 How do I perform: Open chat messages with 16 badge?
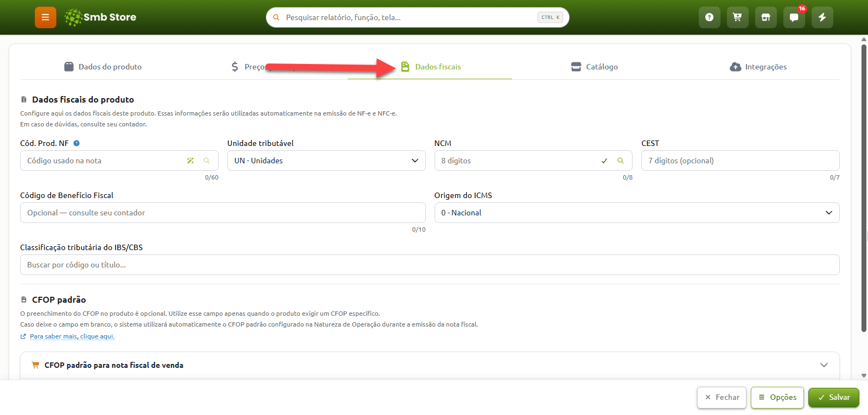794,17
